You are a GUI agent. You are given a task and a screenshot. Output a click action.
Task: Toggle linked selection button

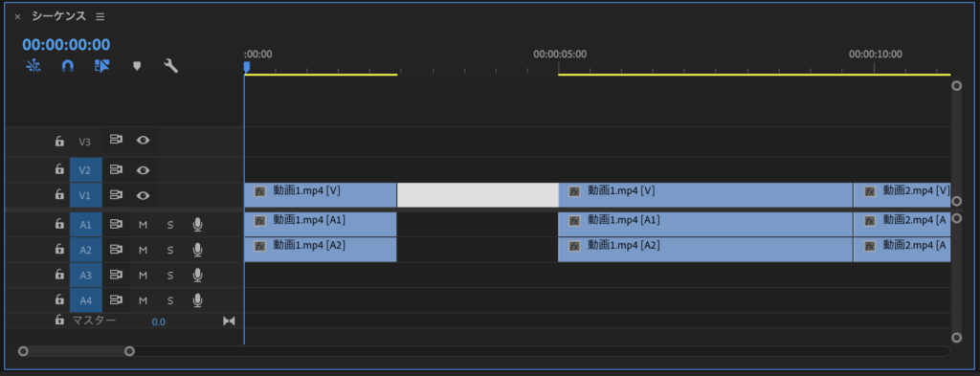coord(101,66)
